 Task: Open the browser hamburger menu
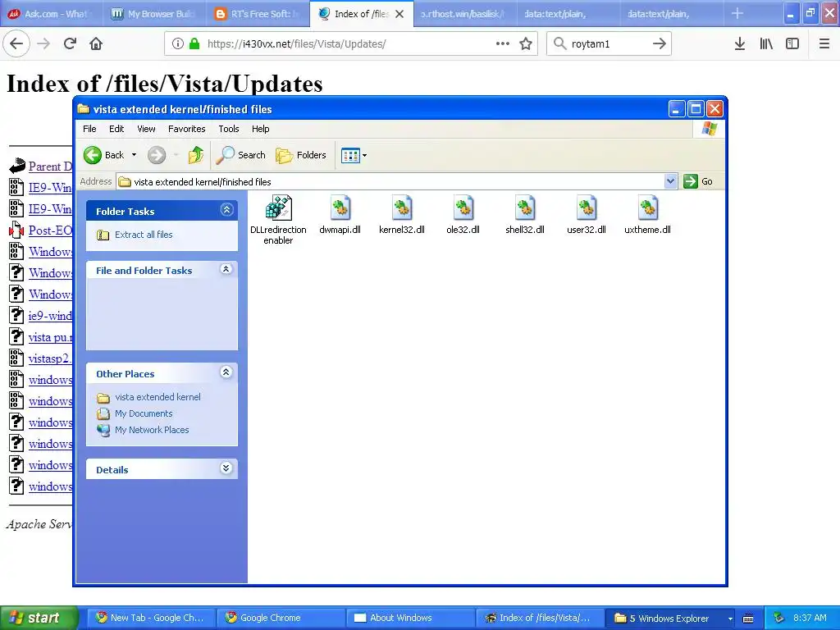pos(824,44)
